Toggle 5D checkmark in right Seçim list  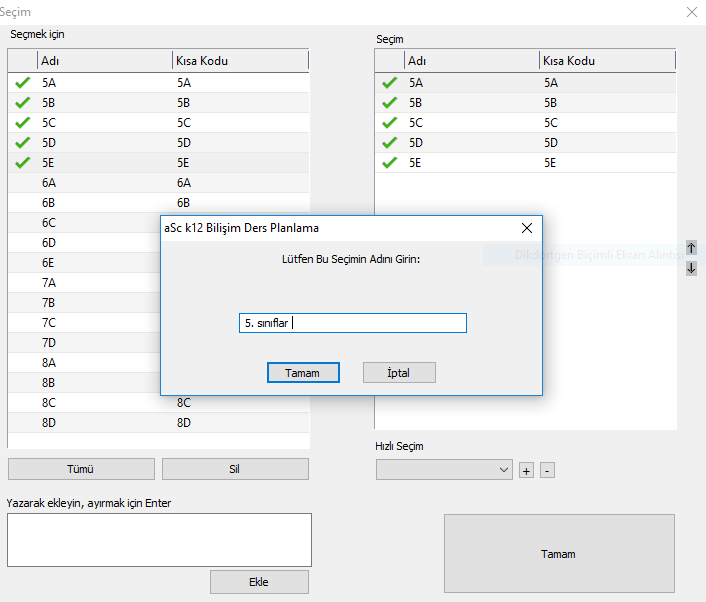click(389, 143)
